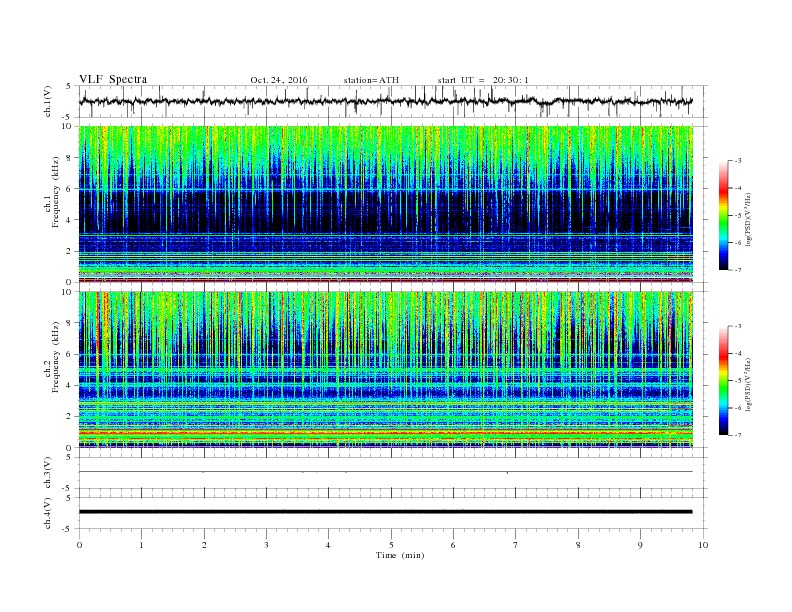Click the "0" tick label on the time axis
The width and height of the screenshot is (792, 612).
click(x=79, y=545)
